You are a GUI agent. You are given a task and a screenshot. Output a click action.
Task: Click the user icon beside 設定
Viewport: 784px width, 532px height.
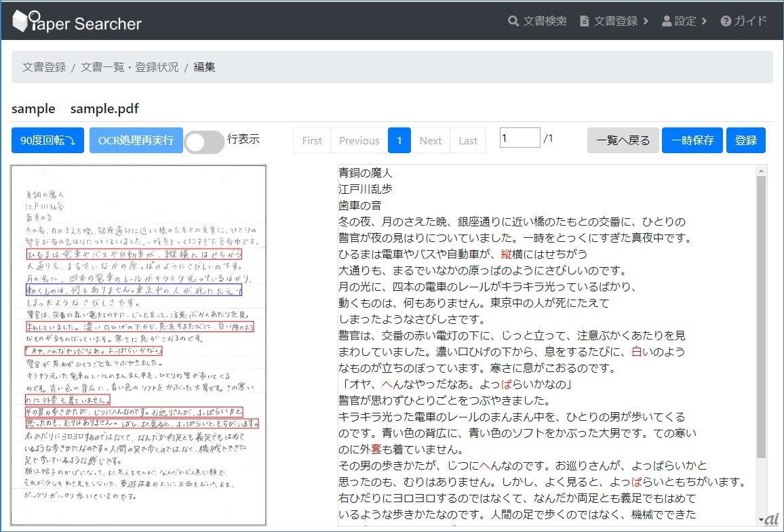[x=666, y=21]
